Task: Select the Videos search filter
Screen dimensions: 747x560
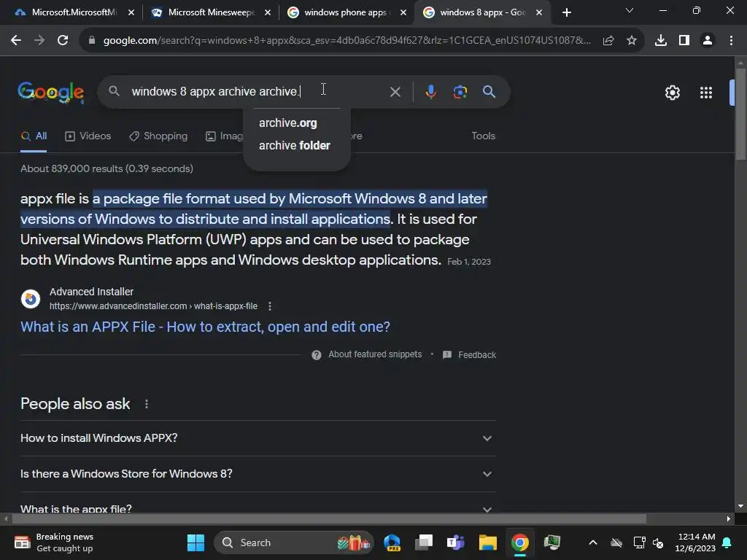Action: (x=88, y=136)
